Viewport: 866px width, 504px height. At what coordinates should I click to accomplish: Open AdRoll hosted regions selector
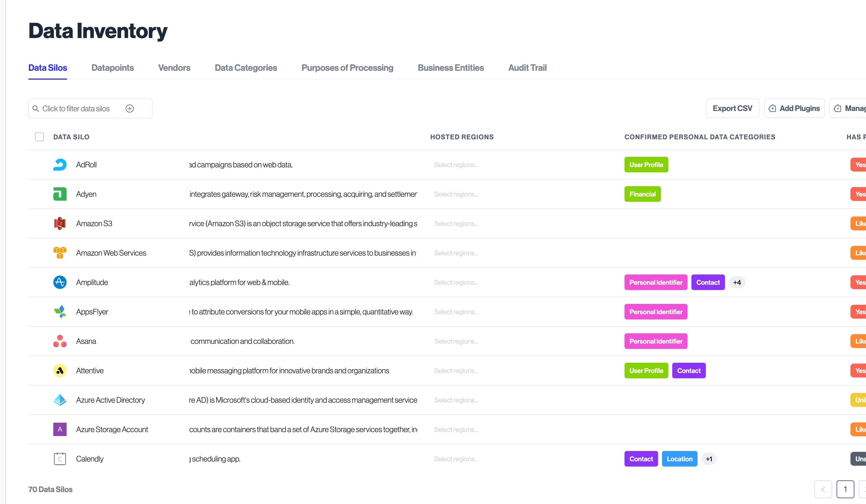tap(456, 165)
